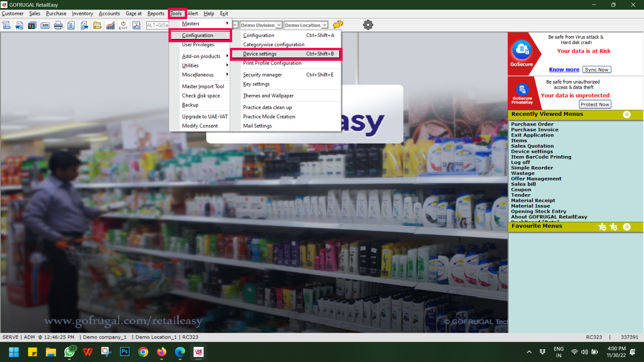Click the gear settings icon in toolbar

368,25
